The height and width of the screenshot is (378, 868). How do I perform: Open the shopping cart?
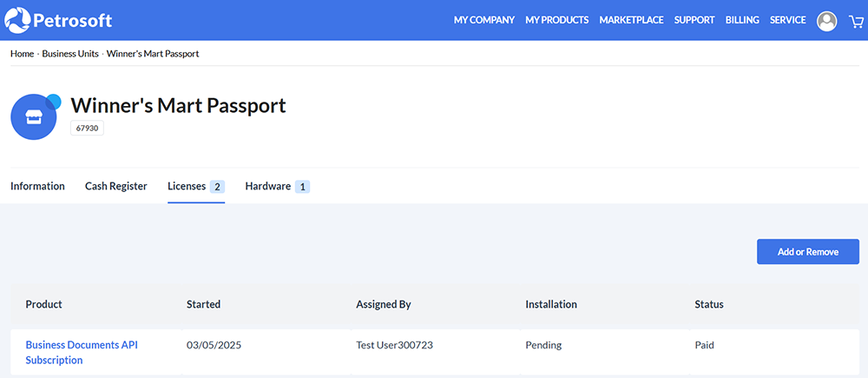pyautogui.click(x=856, y=21)
